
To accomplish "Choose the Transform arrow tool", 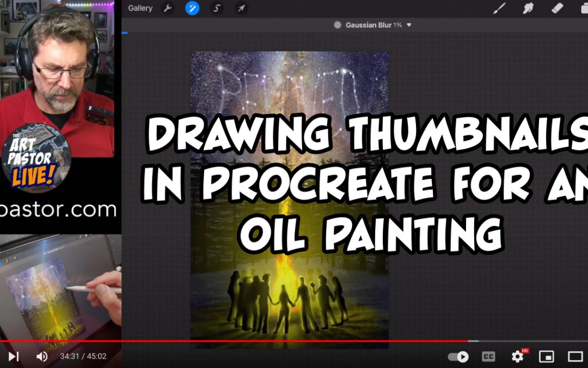I will tap(241, 8).
